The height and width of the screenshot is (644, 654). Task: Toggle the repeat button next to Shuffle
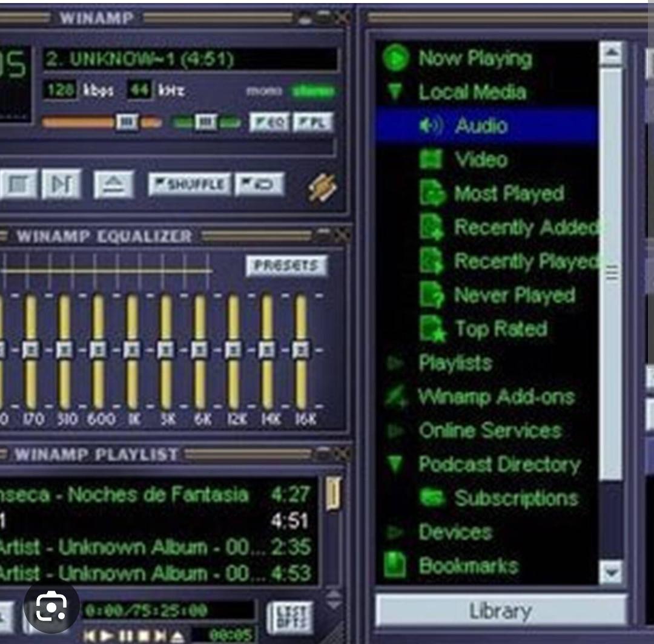point(259,184)
